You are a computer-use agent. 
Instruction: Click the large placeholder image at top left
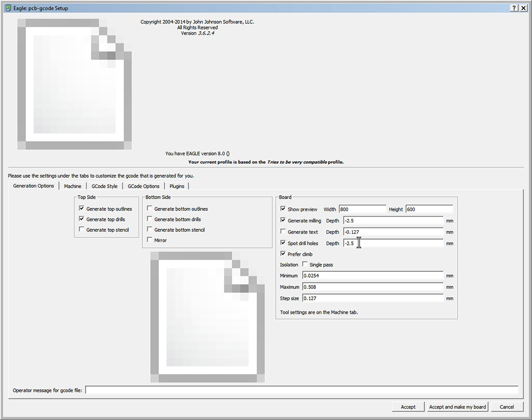[74, 84]
